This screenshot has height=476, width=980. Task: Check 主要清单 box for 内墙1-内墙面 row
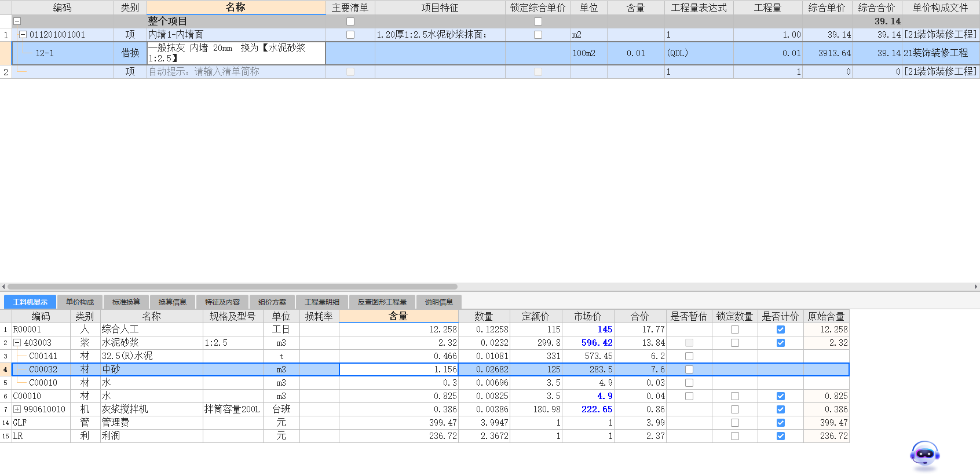[350, 35]
